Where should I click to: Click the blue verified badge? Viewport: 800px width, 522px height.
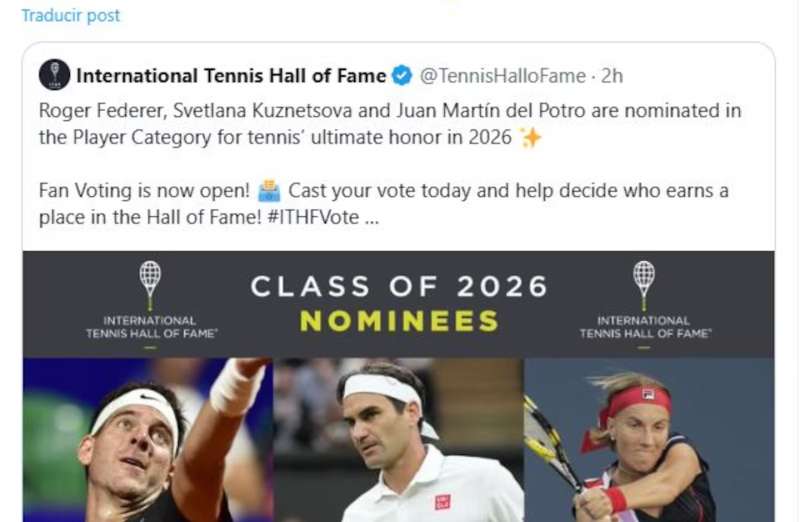(x=401, y=76)
